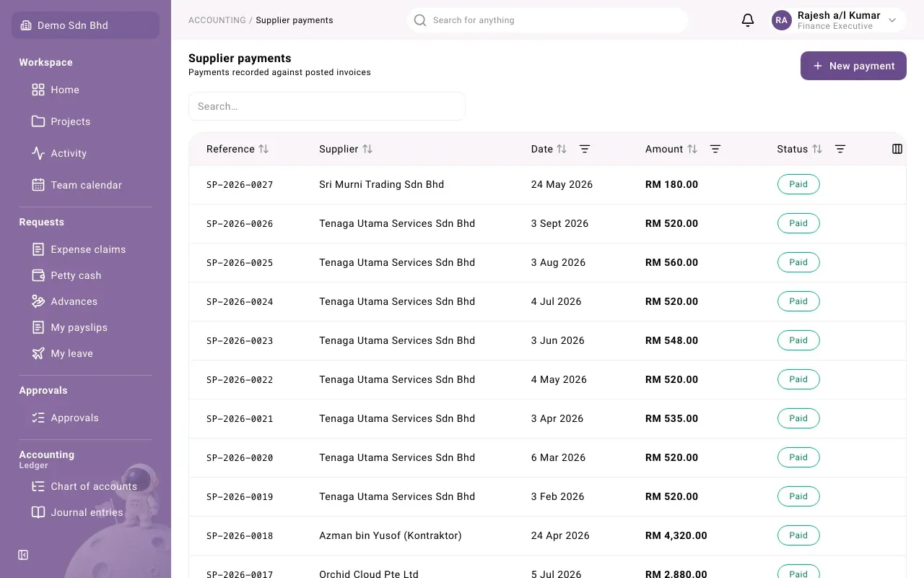Collapse the sidebar panel

[x=23, y=555]
